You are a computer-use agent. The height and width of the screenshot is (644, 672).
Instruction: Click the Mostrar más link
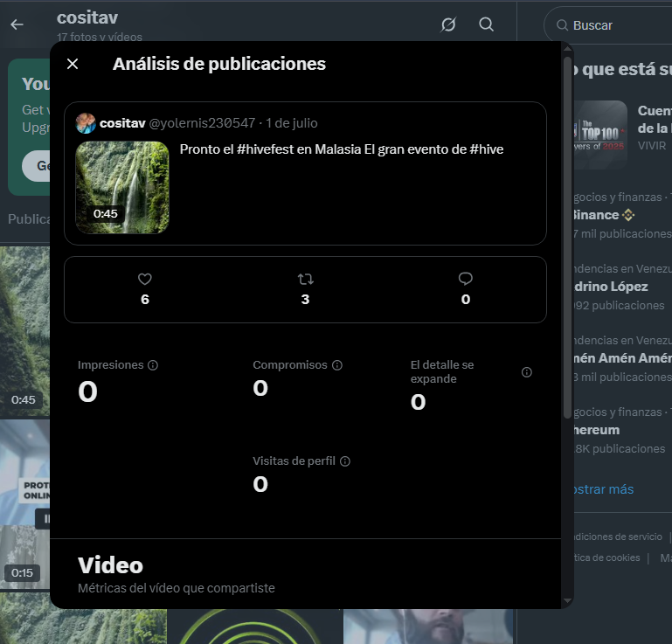click(x=604, y=489)
